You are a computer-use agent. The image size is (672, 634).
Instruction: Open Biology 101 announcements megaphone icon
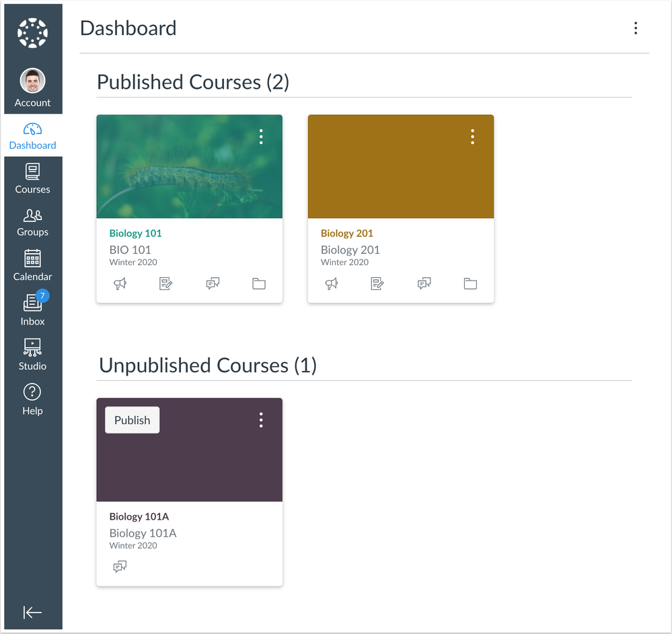click(120, 283)
